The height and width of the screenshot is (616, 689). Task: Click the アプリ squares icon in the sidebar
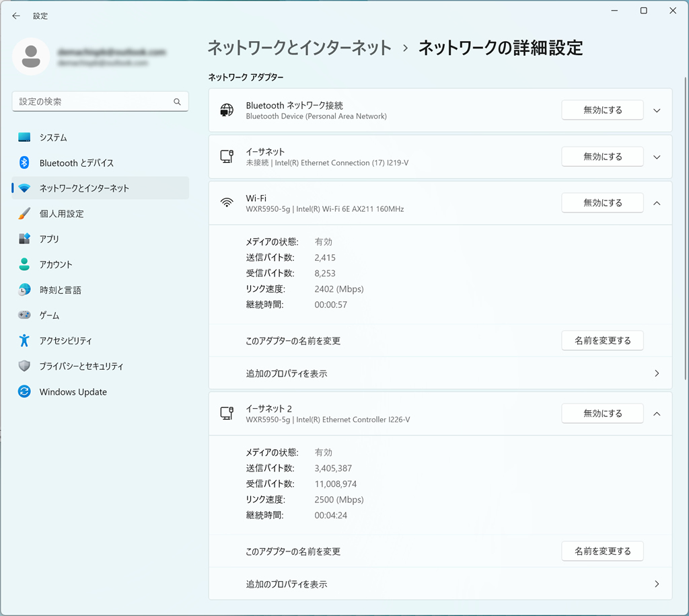(x=24, y=239)
